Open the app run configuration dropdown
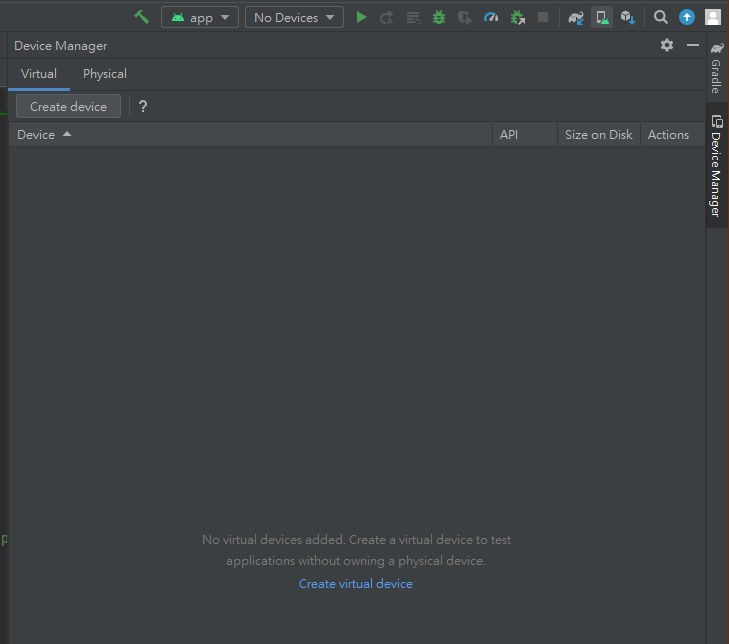This screenshot has height=644, width=729. 200,18
